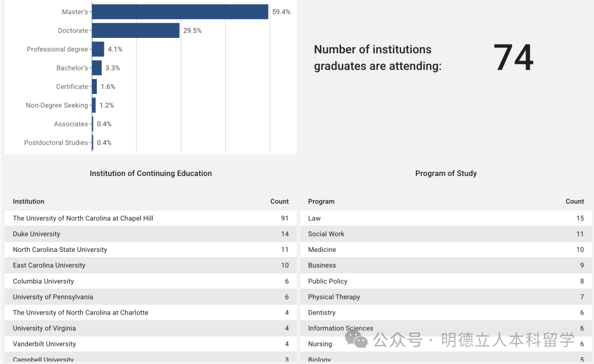594x364 pixels.
Task: Click the number 74 institutions figure
Action: 513,58
